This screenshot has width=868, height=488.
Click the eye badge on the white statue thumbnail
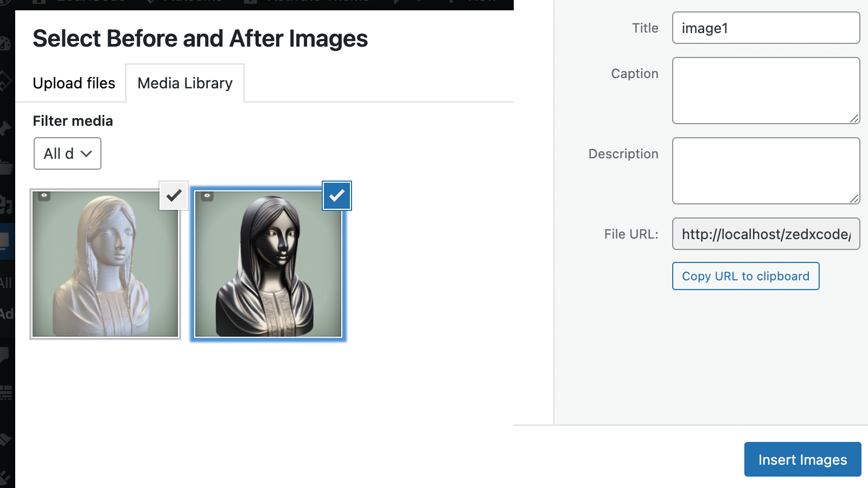coord(44,196)
